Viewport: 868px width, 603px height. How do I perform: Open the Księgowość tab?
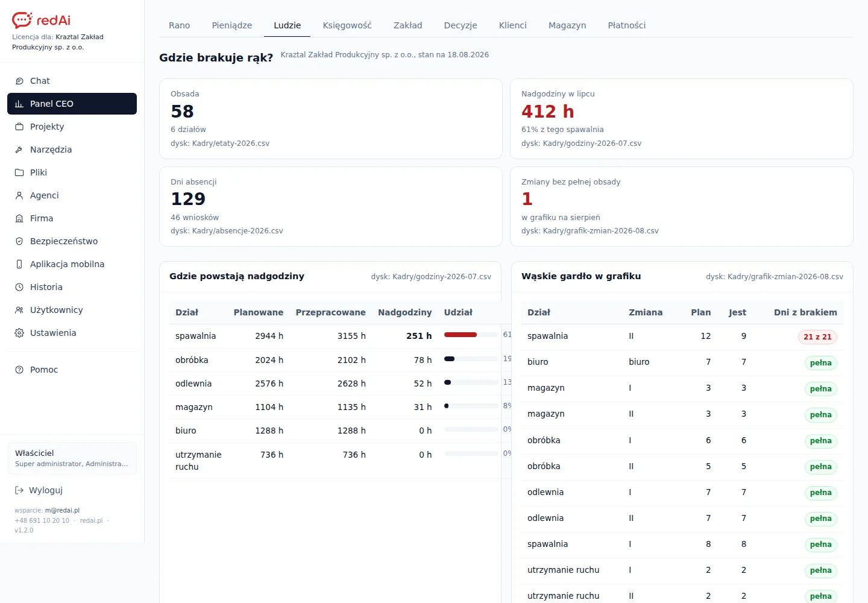point(347,25)
